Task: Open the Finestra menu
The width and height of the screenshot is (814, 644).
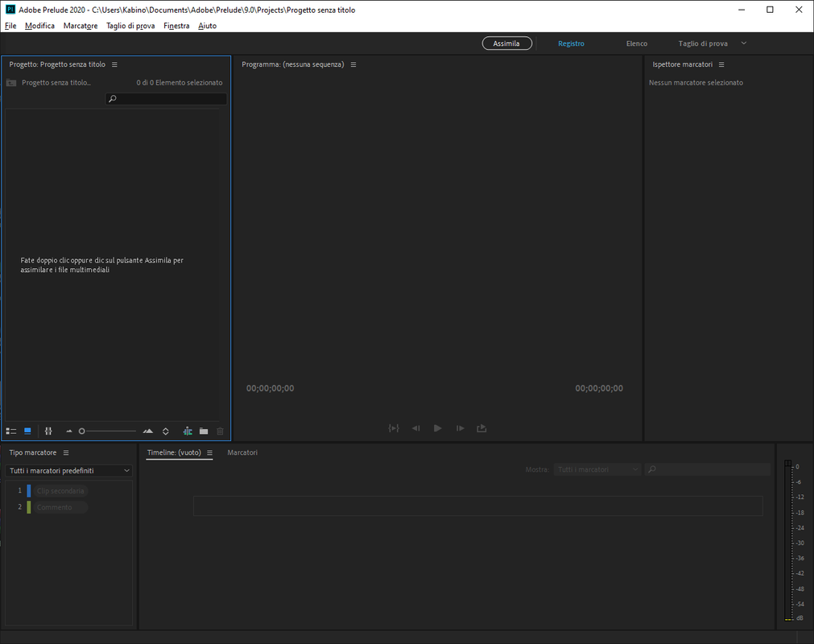Action: coord(176,26)
